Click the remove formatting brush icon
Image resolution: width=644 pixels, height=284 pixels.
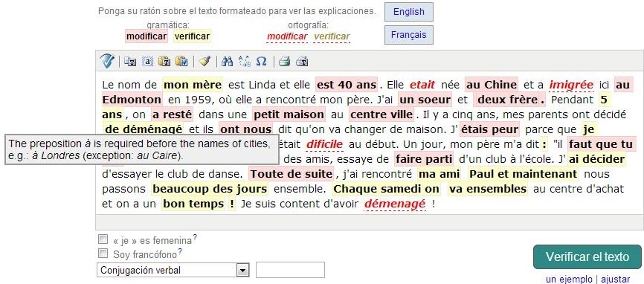click(x=205, y=62)
